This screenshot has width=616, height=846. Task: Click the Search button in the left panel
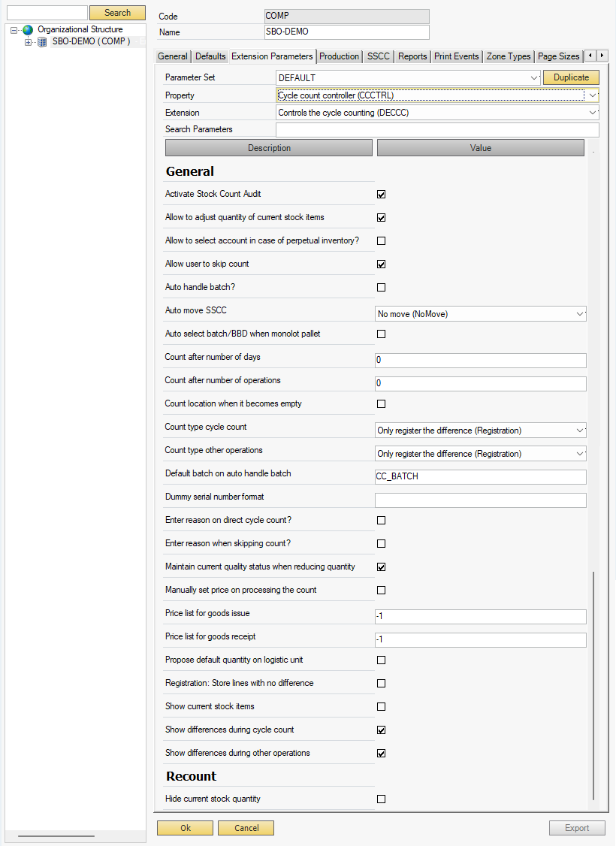[x=117, y=13]
